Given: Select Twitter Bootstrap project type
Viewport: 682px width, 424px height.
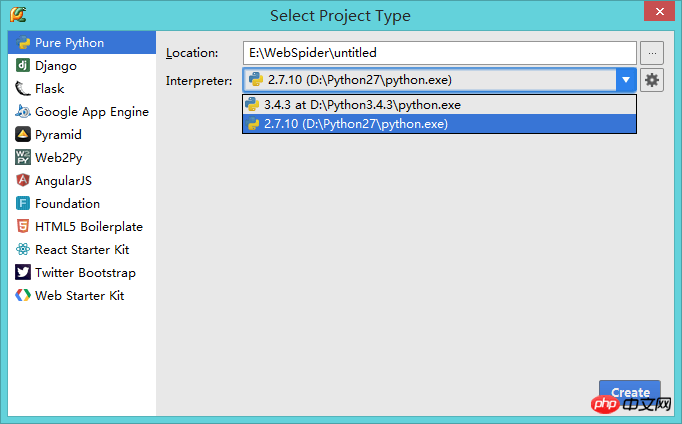Looking at the screenshot, I should [x=82, y=273].
